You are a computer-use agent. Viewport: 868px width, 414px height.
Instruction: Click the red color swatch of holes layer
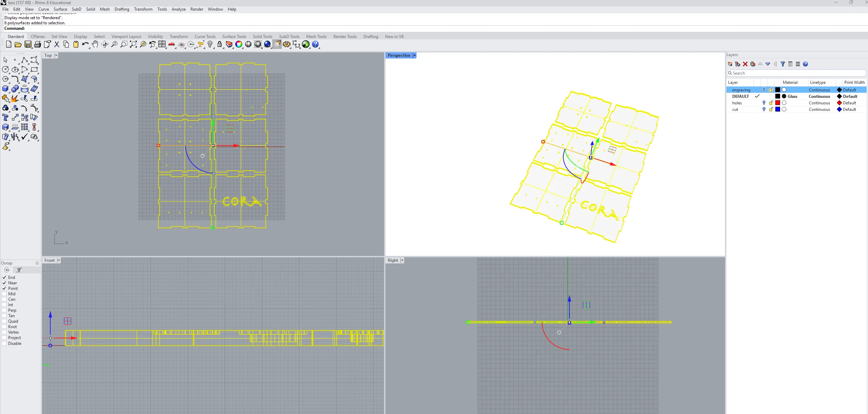778,103
